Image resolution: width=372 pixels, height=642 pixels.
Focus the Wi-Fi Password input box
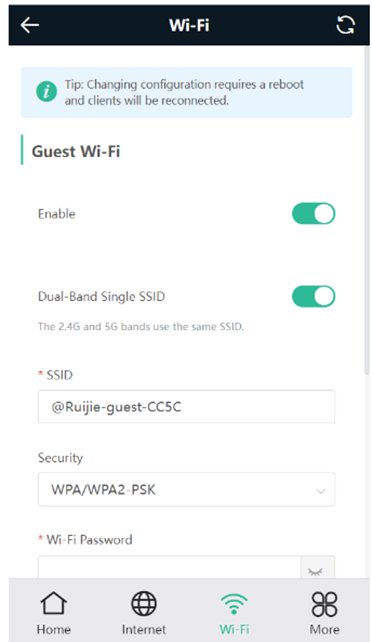(x=169, y=567)
